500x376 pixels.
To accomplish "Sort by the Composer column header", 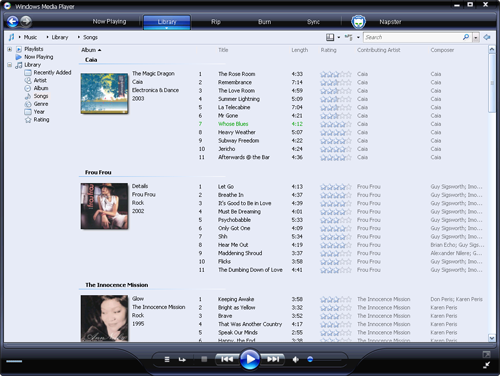I will tap(442, 50).
